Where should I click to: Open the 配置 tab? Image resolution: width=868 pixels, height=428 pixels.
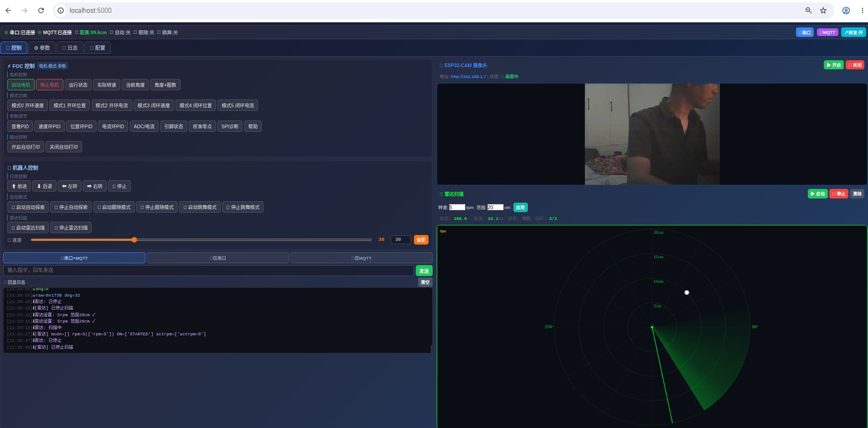(x=98, y=48)
